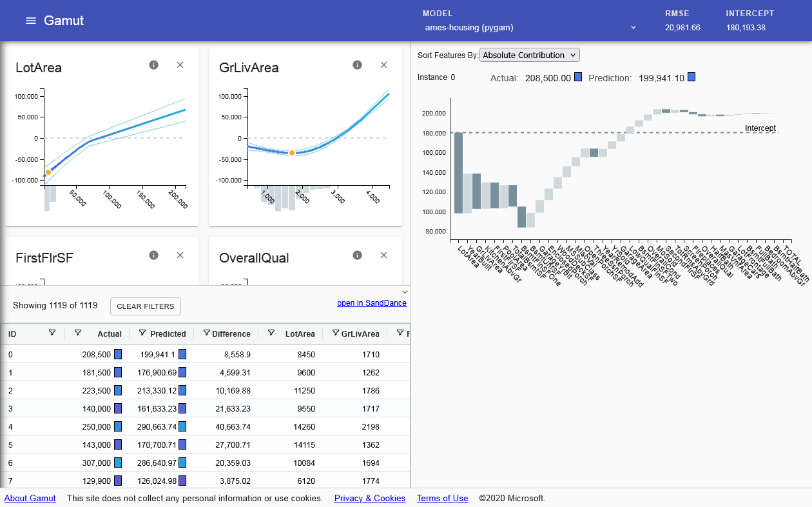Show info for the LotArea chart
Viewport: 812px width, 507px height.
pos(153,65)
